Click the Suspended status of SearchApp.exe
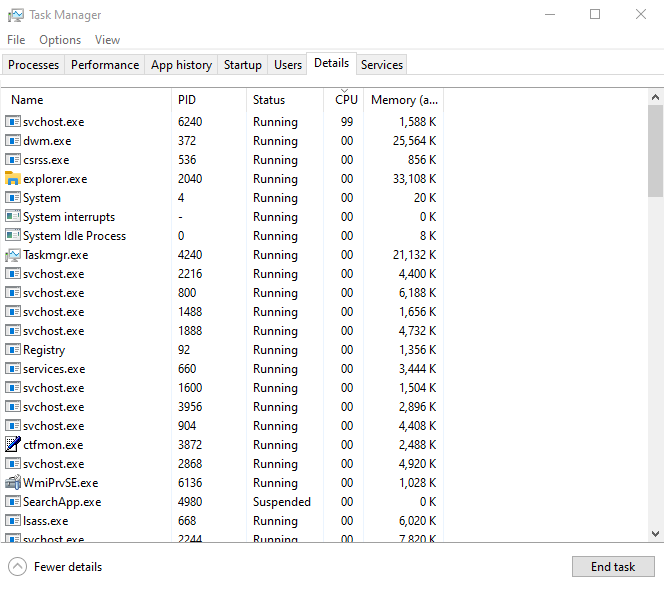The height and width of the screenshot is (590, 664). click(282, 502)
